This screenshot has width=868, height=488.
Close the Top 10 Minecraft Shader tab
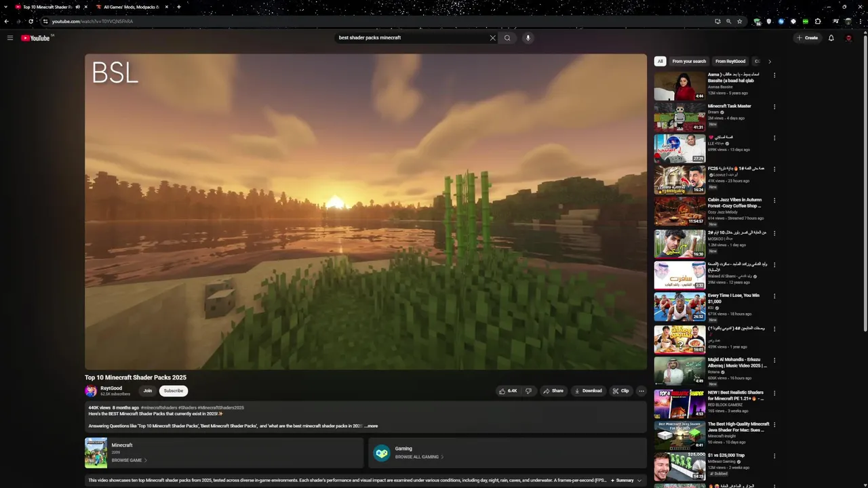coord(85,7)
